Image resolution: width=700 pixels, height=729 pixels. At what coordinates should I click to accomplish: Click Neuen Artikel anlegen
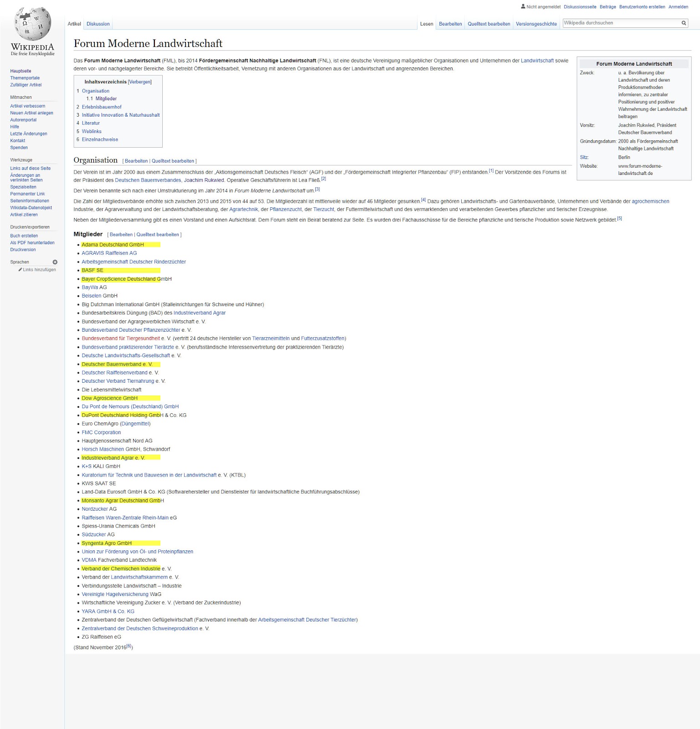[32, 113]
